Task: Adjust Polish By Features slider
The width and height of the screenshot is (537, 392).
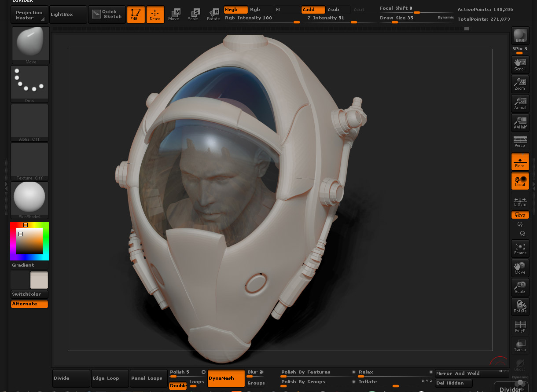Action: (x=317, y=374)
